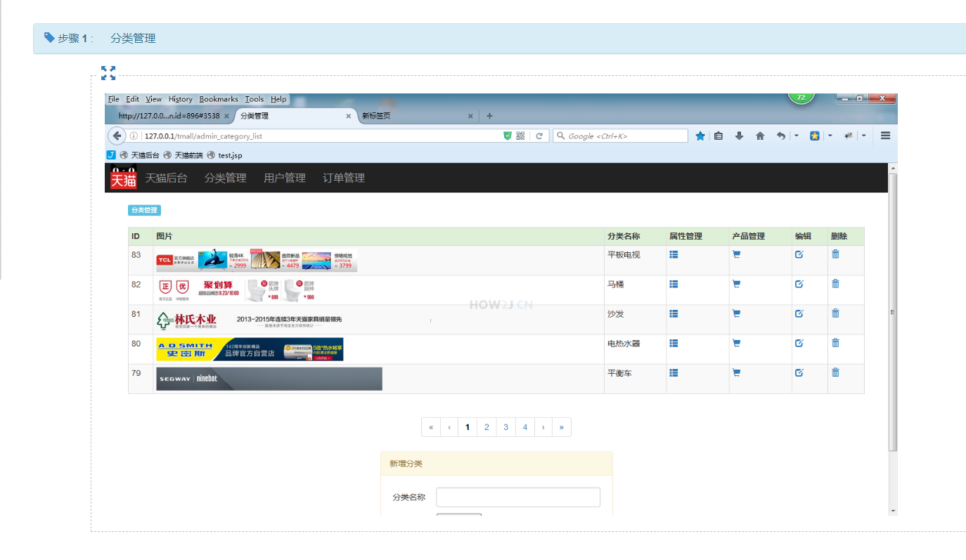966x560 pixels.
Task: Click the expand fullscreen arrows icon
Action: coord(108,72)
